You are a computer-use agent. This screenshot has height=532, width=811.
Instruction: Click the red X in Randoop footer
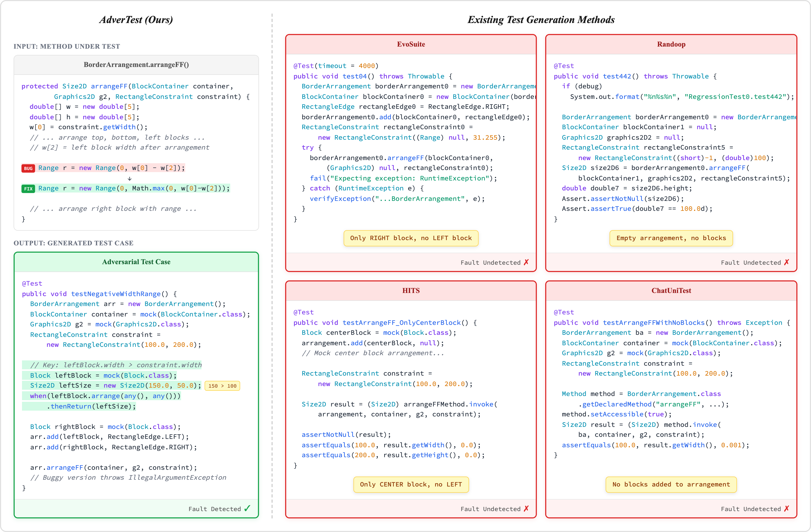[x=786, y=262]
